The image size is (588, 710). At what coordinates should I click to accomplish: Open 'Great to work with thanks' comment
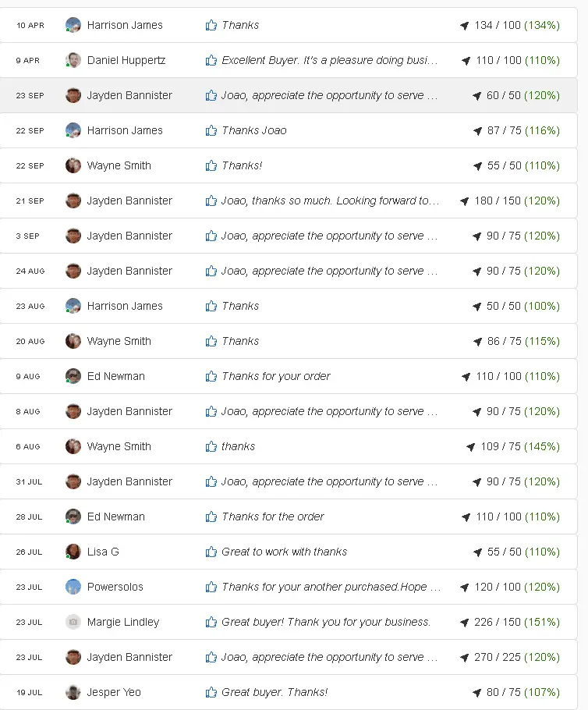coord(285,552)
